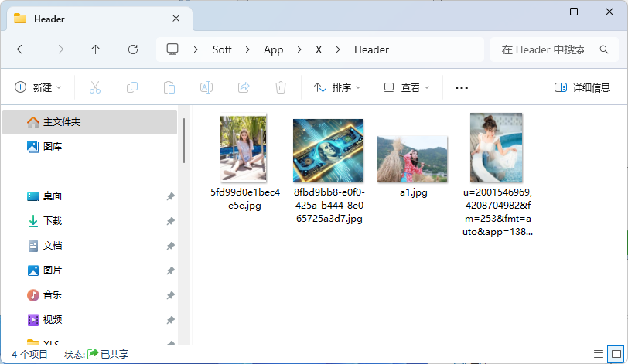This screenshot has width=628, height=364.
Task: Select the a1.jpg thumbnail
Action: [412, 158]
